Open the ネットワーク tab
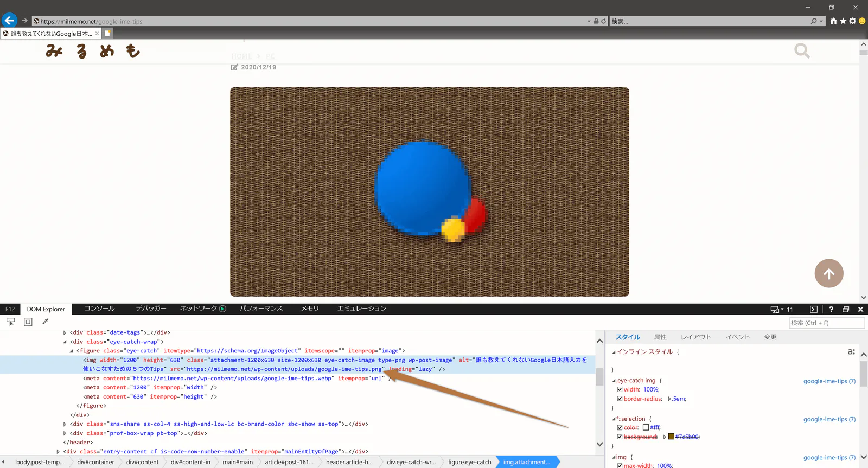The height and width of the screenshot is (468, 868). (203, 309)
